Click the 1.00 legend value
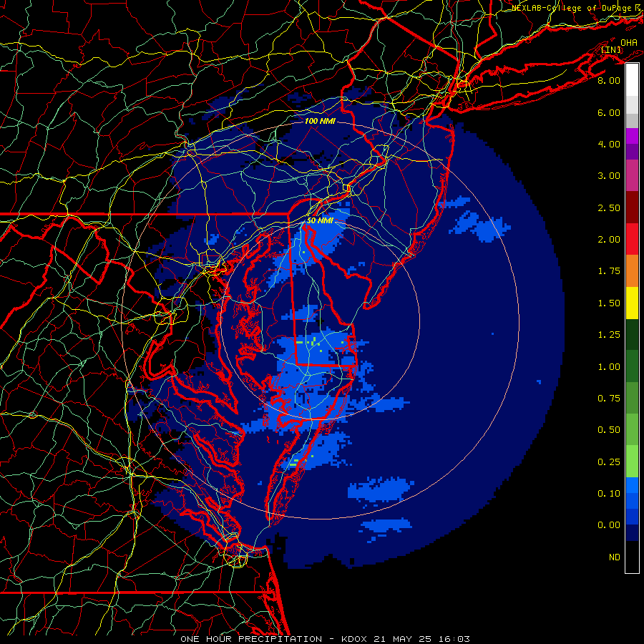Image resolution: width=644 pixels, height=644 pixels. 609,367
